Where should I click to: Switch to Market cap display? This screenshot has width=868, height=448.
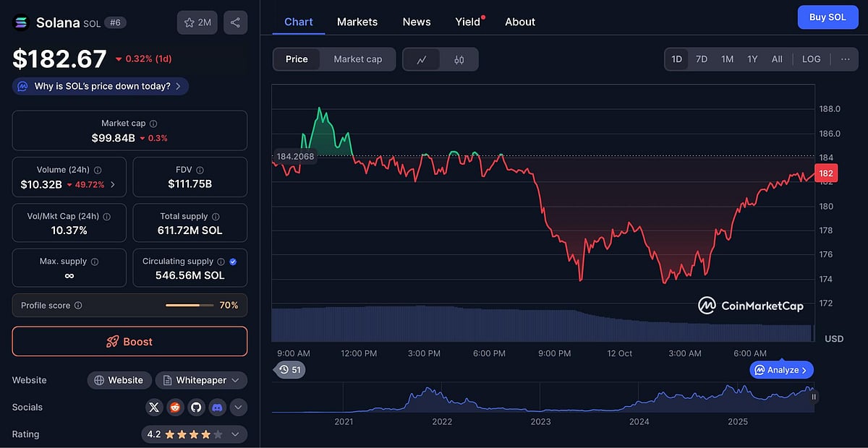click(358, 59)
